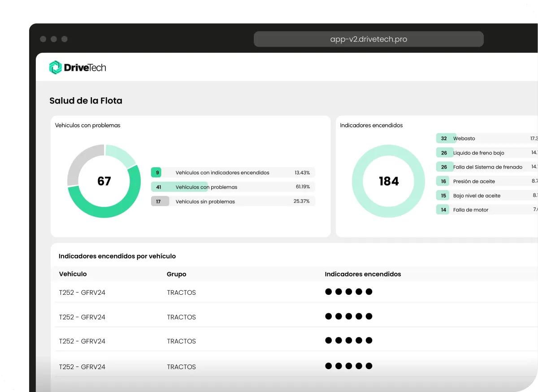Sort by the Vehículo column header
This screenshot has height=392, width=538.
click(73, 274)
